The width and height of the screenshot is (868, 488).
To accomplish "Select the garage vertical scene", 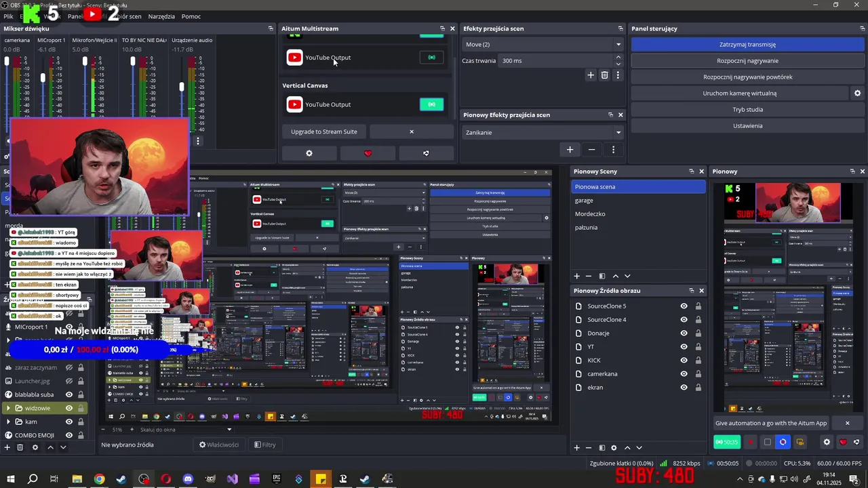I will (637, 201).
